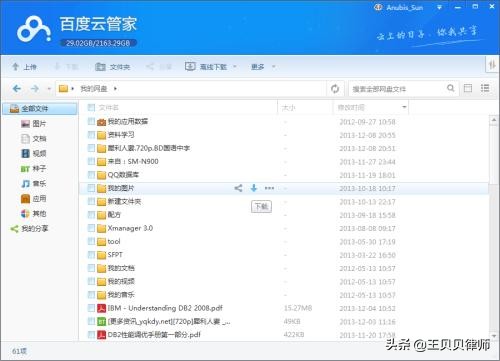Open the title bar dropdown menu arrow
Screen dimensions: 500x361
(x=439, y=7)
